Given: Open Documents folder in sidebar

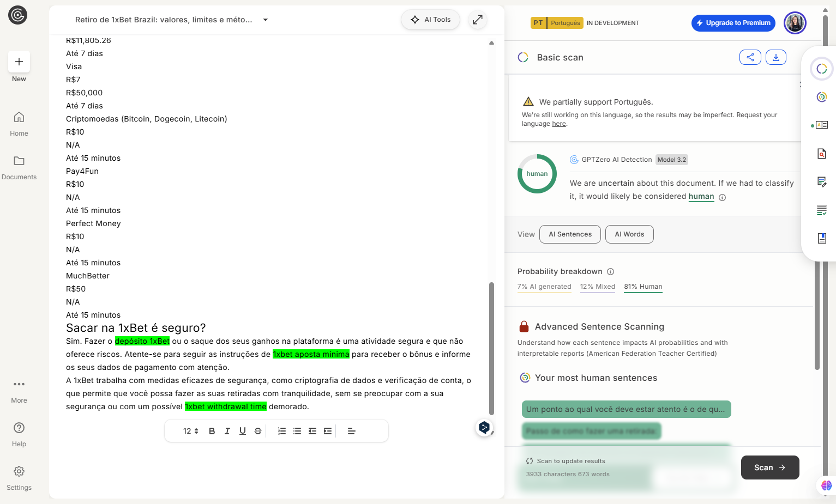Looking at the screenshot, I should tap(19, 167).
